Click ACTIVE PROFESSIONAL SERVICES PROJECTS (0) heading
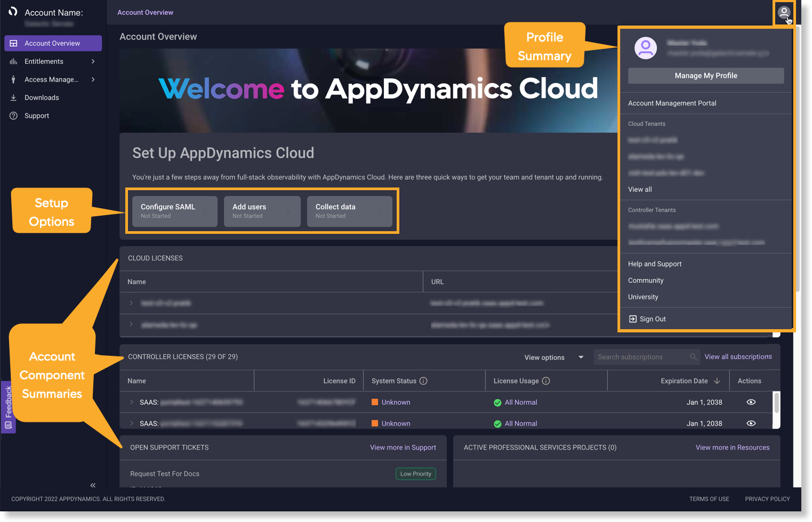Image resolution: width=812 pixels, height=522 pixels. pos(540,447)
